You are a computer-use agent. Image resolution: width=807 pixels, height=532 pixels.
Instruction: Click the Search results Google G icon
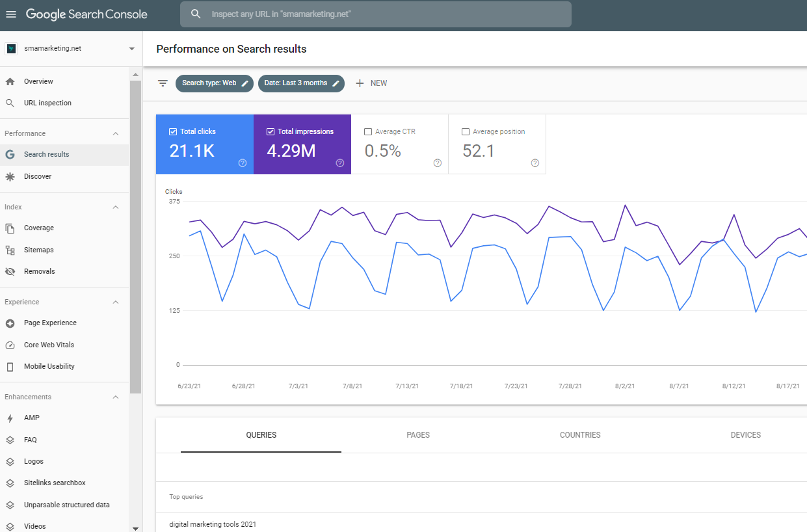(x=10, y=155)
